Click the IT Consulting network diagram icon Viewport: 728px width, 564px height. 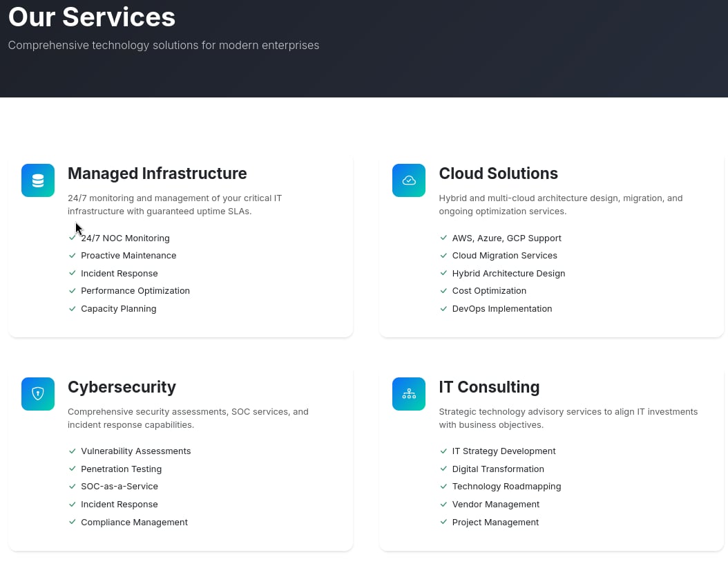tap(409, 394)
